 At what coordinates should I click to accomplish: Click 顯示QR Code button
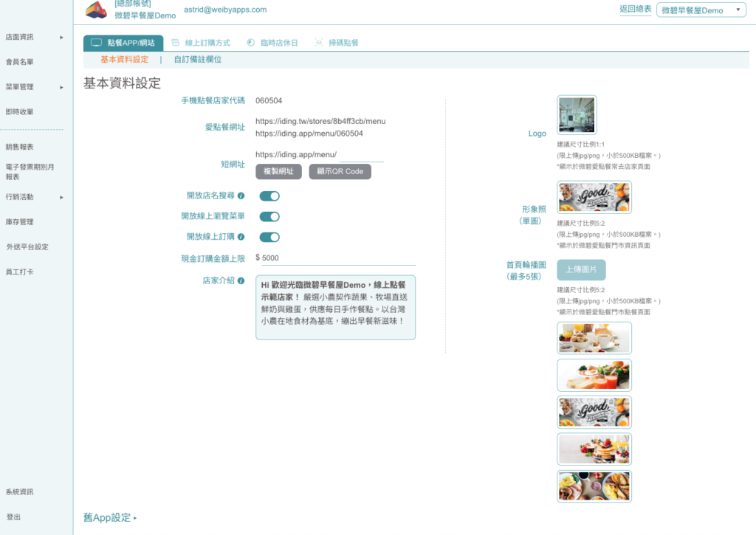pyautogui.click(x=340, y=172)
